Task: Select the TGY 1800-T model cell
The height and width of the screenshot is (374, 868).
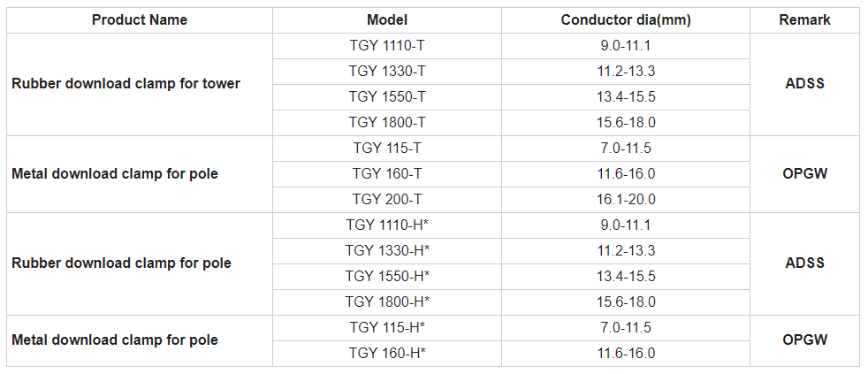Action: 387,122
